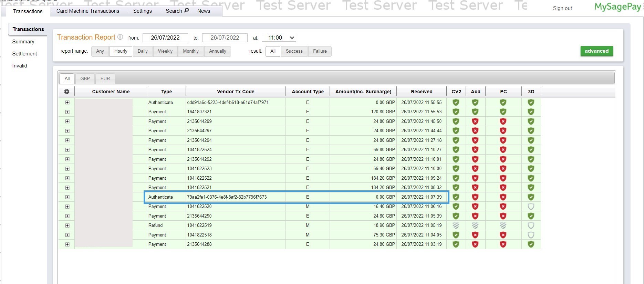644x284 pixels.
Task: Expand row for Authenticate cdd91a6c transaction
Action: pos(67,103)
